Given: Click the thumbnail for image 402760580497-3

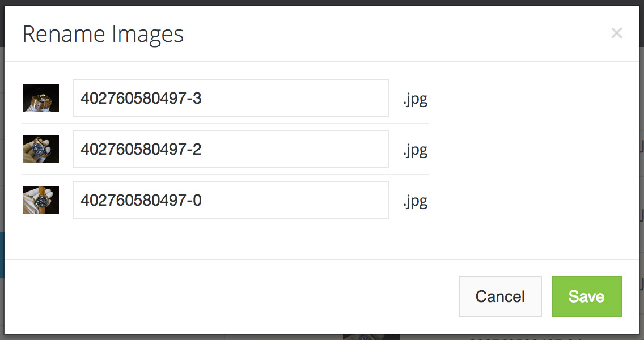Looking at the screenshot, I should (41, 98).
